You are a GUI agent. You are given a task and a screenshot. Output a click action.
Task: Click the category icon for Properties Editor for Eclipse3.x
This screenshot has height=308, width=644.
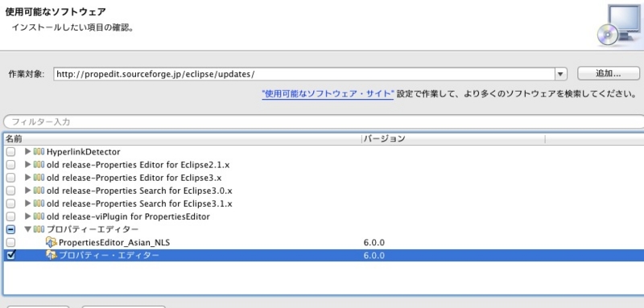(x=39, y=178)
